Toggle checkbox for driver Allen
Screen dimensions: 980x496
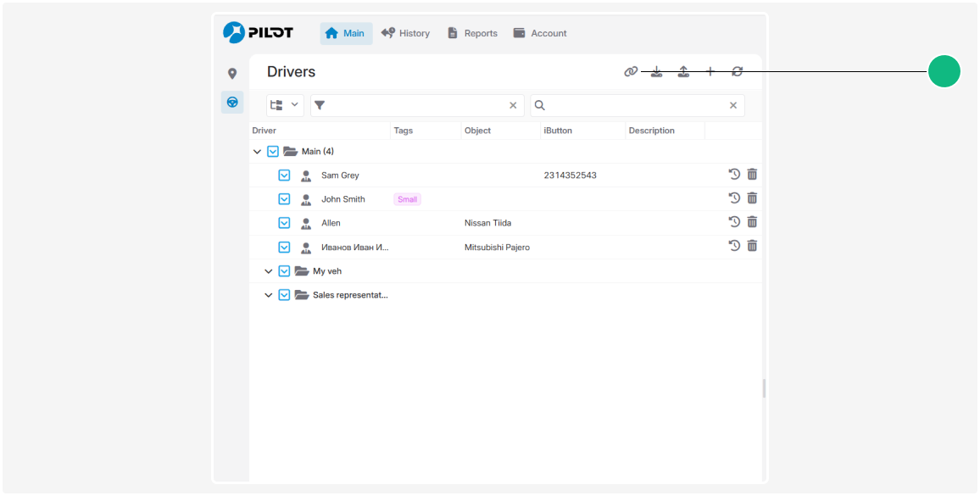pyautogui.click(x=285, y=223)
